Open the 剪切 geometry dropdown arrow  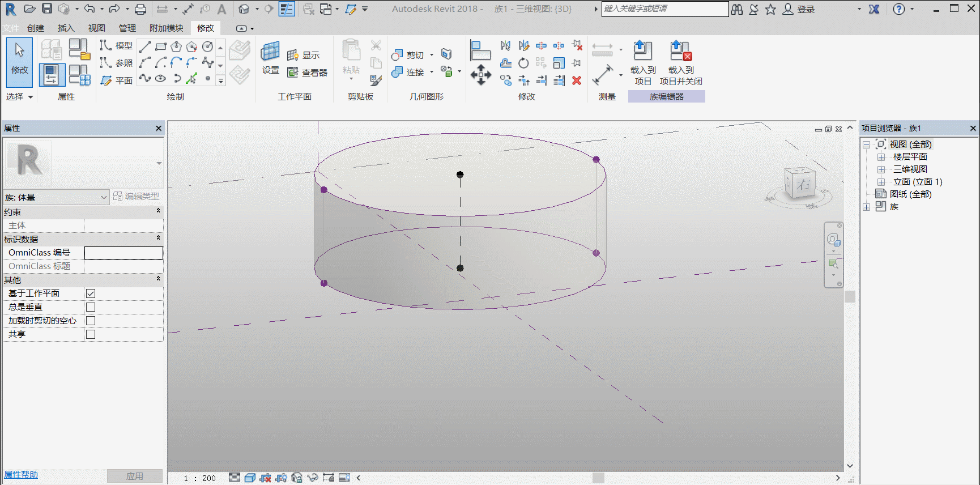[x=432, y=55]
